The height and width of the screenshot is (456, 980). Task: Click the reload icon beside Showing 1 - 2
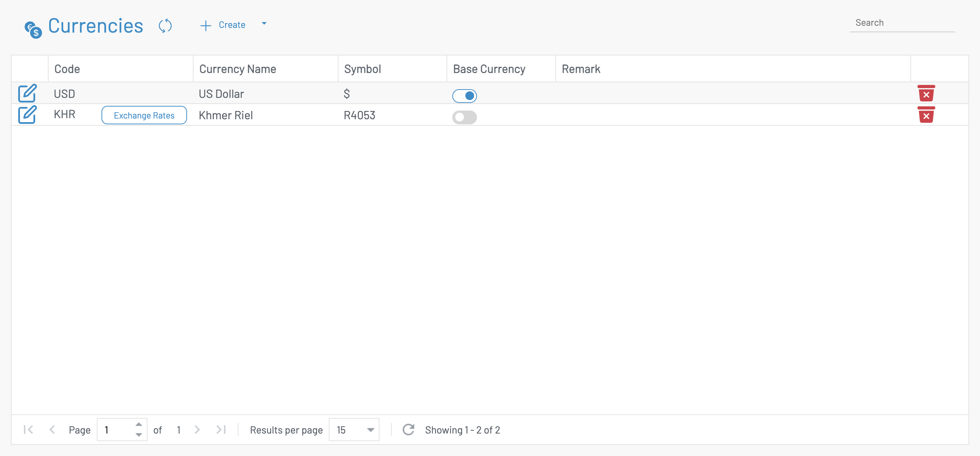coord(408,429)
